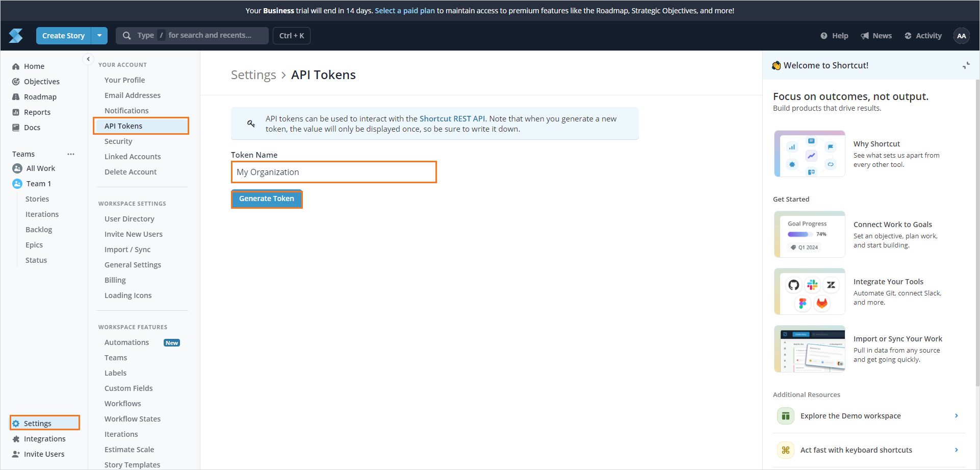Open Estimate Scale settings
980x470 pixels.
(x=130, y=450)
